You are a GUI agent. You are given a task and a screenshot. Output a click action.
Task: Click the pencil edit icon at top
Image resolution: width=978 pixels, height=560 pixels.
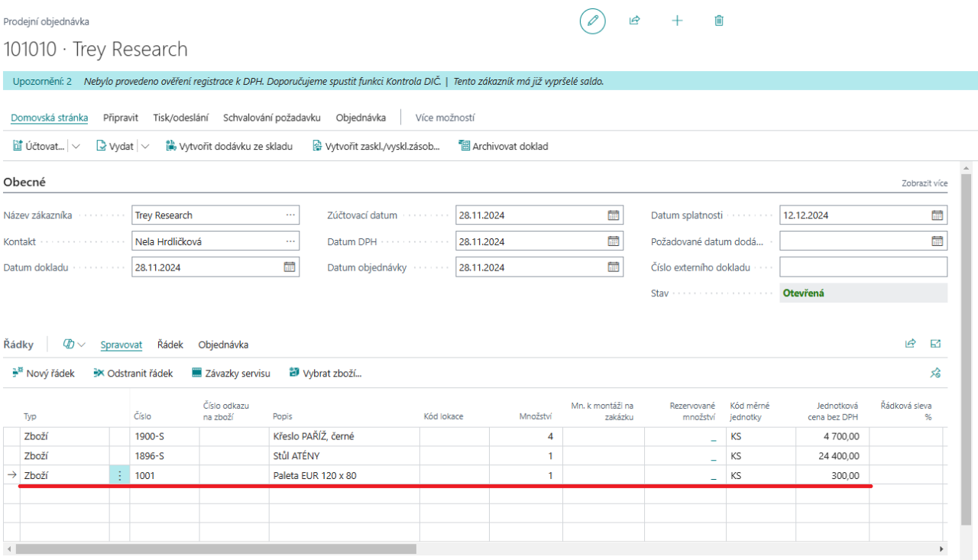click(592, 21)
